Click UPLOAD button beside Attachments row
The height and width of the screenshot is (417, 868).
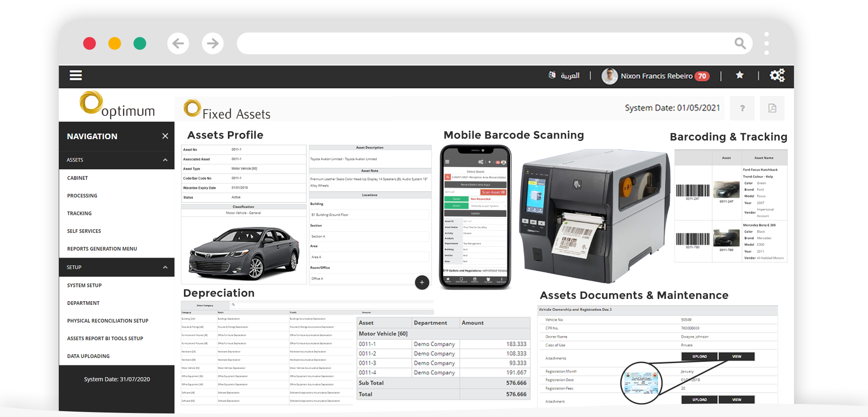click(699, 356)
